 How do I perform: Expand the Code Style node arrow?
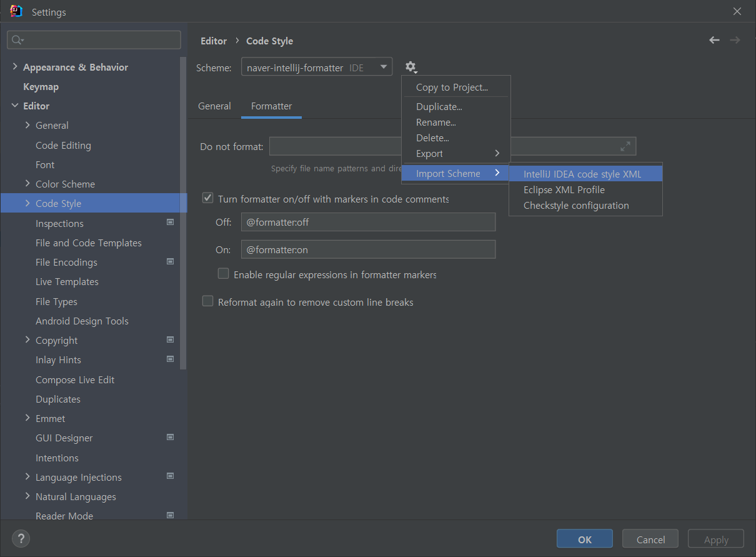(x=27, y=203)
